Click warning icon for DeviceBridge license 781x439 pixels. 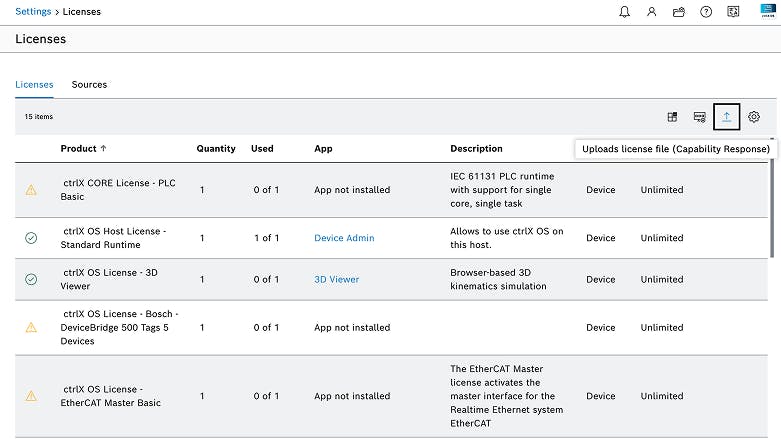(x=31, y=327)
